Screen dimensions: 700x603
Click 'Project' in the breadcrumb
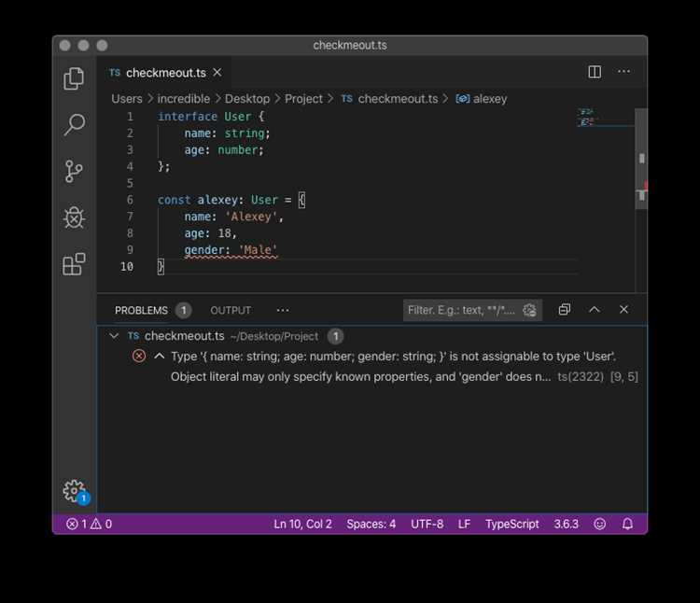[303, 99]
